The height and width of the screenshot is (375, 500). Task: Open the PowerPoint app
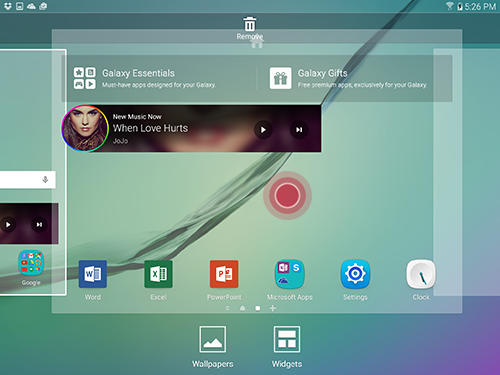[224, 274]
